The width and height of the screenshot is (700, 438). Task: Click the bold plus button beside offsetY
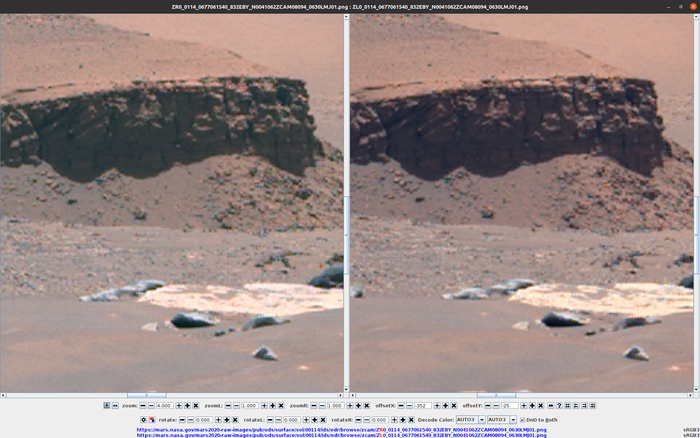(x=532, y=406)
